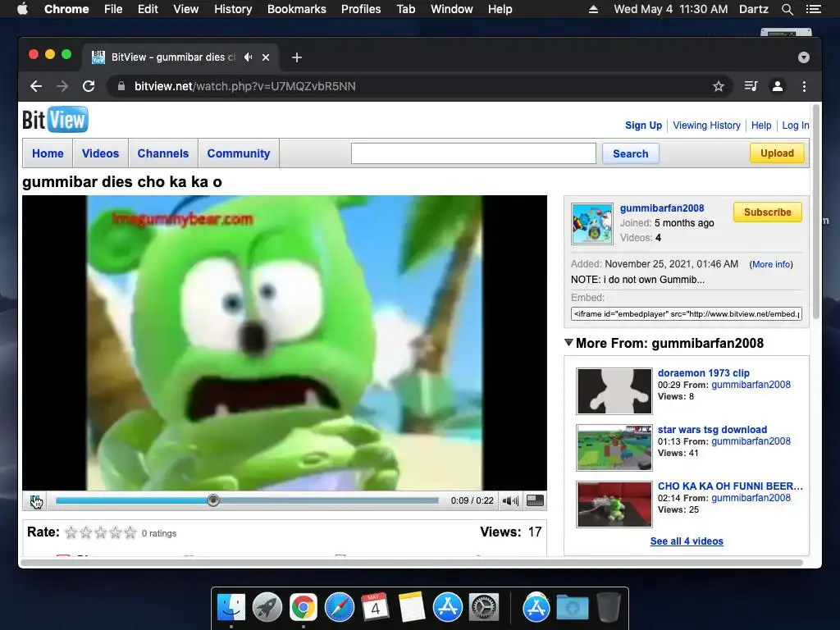Mute the tab via speaker icon
Image resolution: width=840 pixels, height=630 pixels.
click(x=248, y=57)
